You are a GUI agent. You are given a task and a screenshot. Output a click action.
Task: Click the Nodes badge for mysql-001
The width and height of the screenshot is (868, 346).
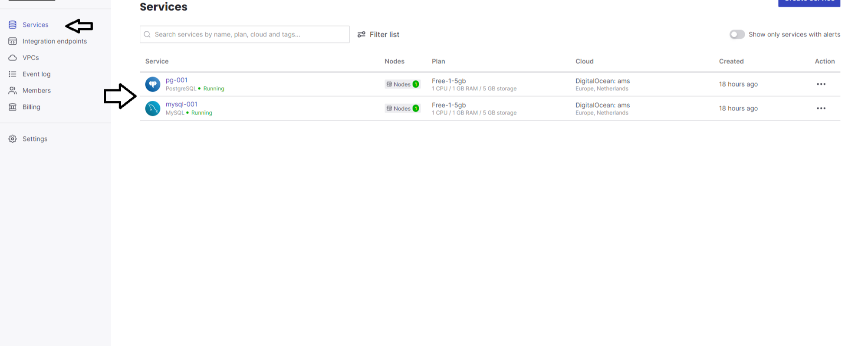[x=402, y=109]
